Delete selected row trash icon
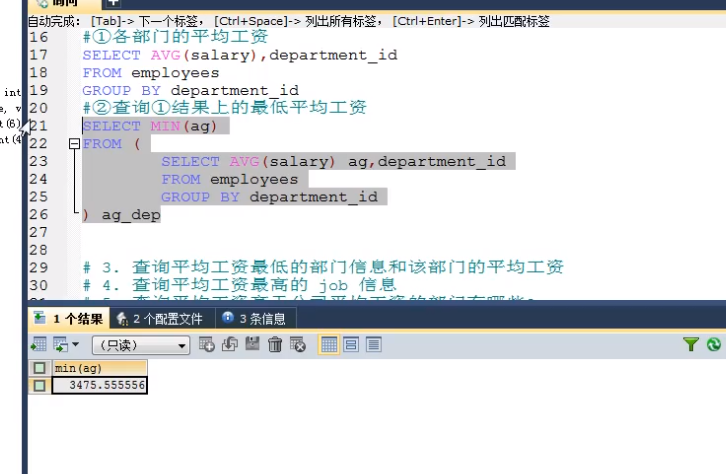726x474 pixels. [275, 344]
